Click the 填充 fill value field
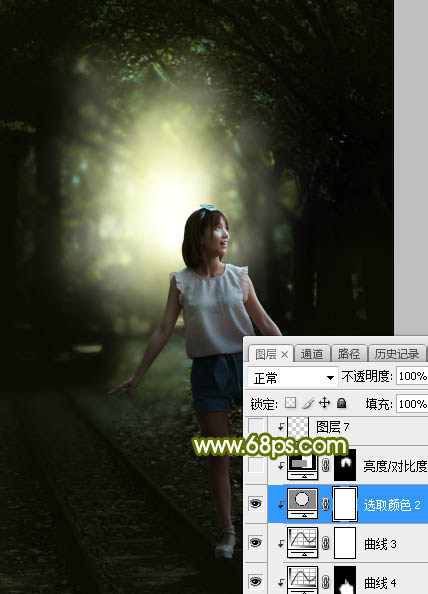The width and height of the screenshot is (428, 594). (x=412, y=404)
